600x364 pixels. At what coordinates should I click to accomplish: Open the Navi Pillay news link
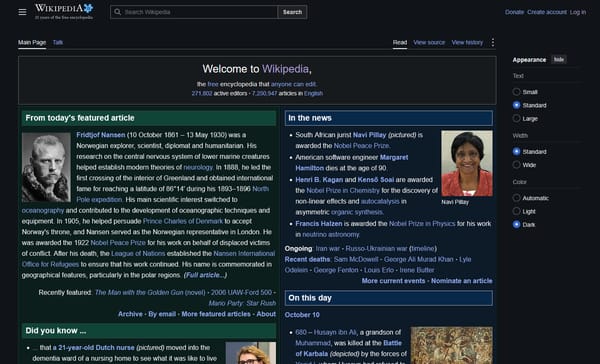369,135
